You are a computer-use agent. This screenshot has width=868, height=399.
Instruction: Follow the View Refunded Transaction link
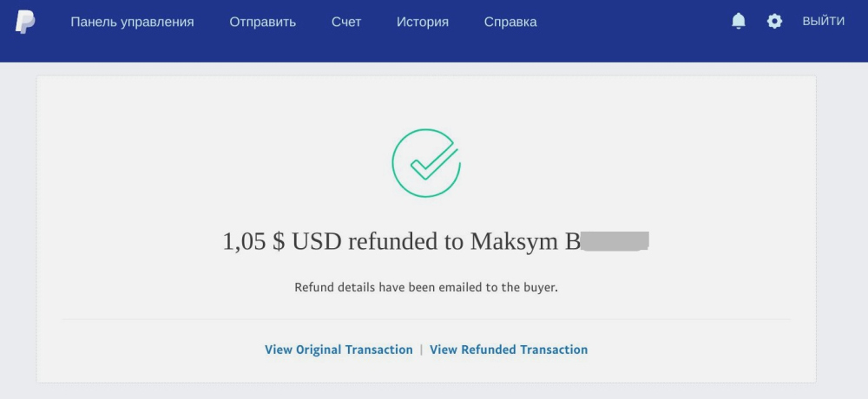[509, 350]
